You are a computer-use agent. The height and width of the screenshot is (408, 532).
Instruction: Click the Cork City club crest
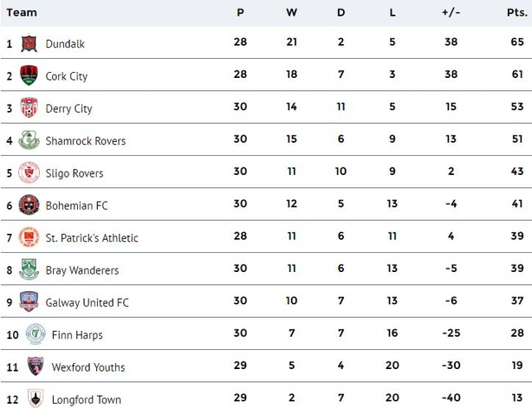[x=29, y=75]
